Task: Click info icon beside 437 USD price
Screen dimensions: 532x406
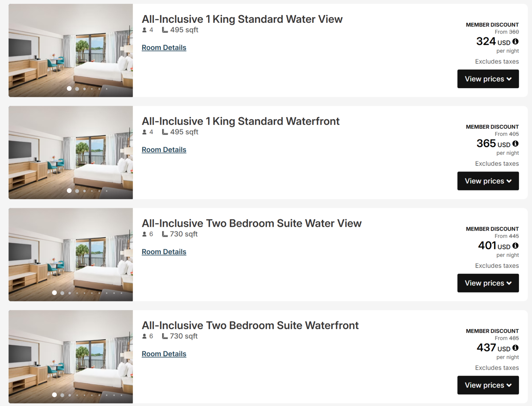Action: pos(515,348)
